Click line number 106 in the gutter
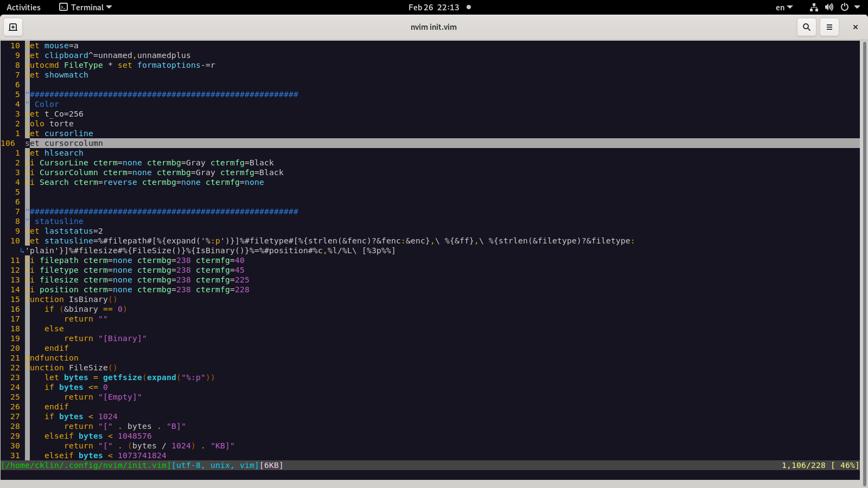Screen dimensions: 868x488 [x=8, y=143]
